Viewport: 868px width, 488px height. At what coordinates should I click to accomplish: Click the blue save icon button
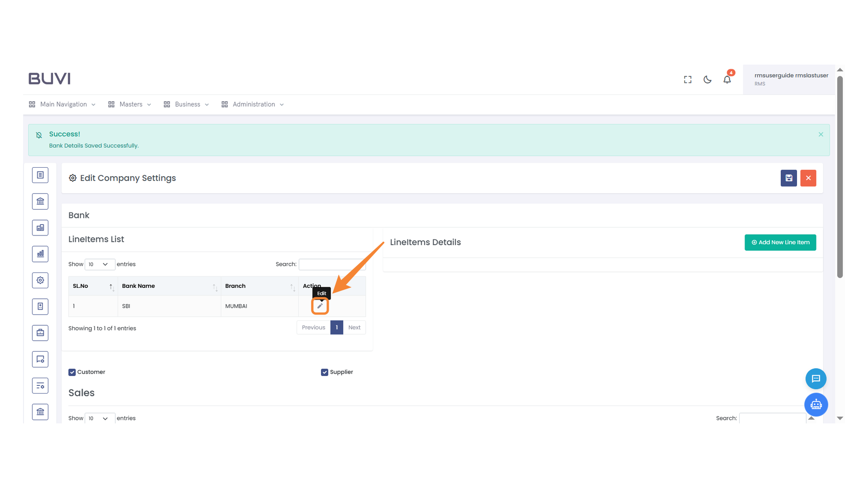(x=788, y=178)
